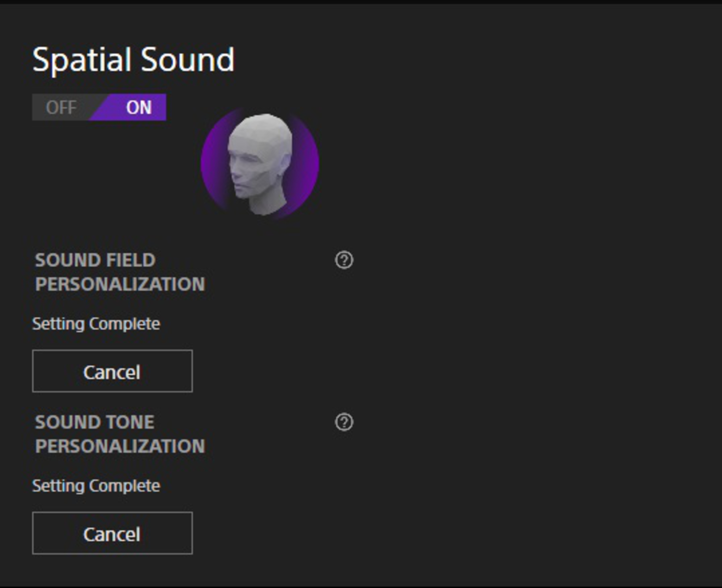722x588 pixels.
Task: Click Setting Complete status under Sound Field
Action: point(96,324)
